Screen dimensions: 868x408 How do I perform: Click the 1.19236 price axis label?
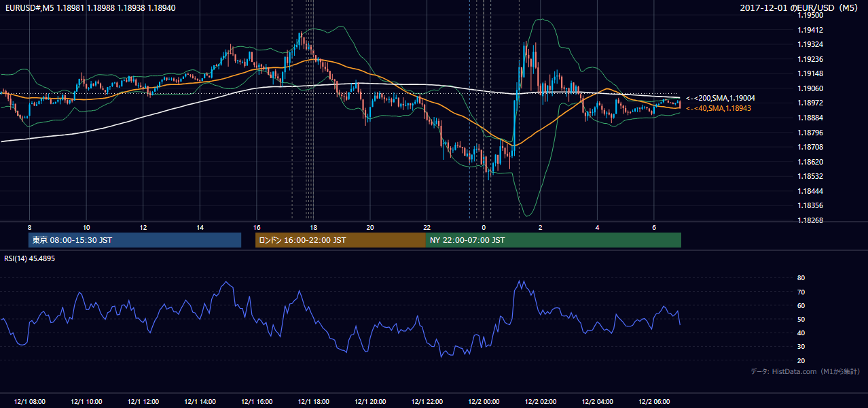click(x=810, y=59)
